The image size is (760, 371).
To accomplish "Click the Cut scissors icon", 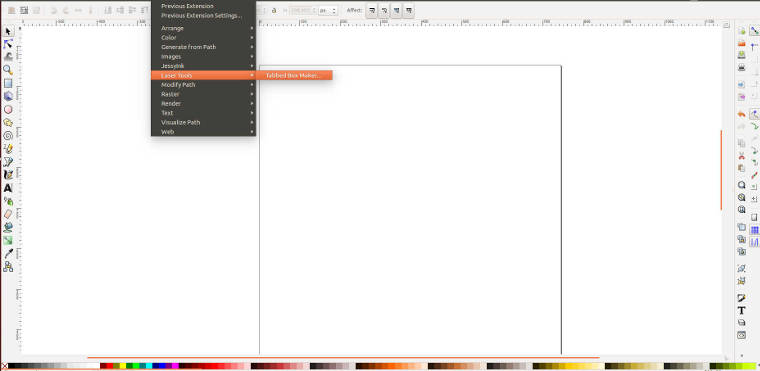I will tap(741, 156).
